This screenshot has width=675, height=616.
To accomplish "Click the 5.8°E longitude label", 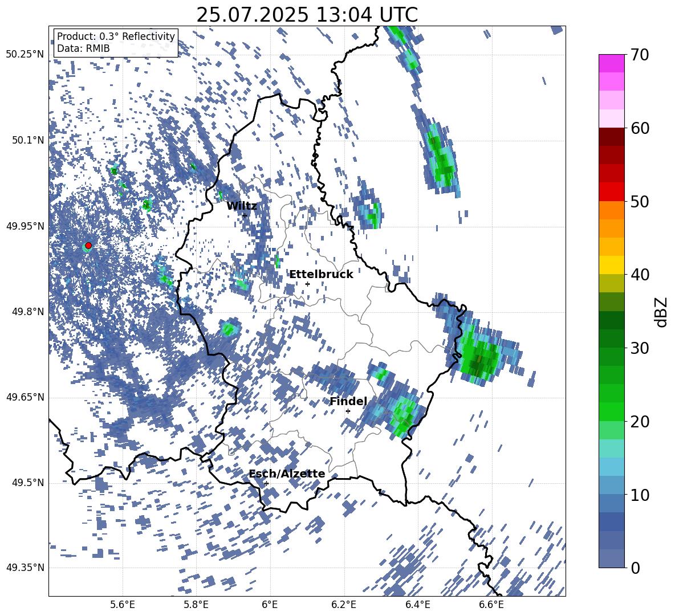I will click(196, 605).
